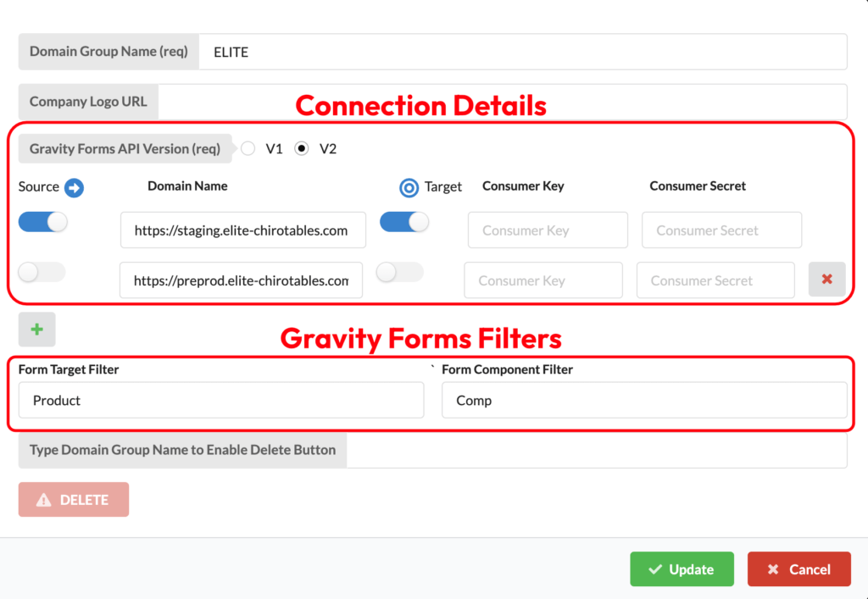Click the Update button
868x599 pixels.
(x=682, y=568)
